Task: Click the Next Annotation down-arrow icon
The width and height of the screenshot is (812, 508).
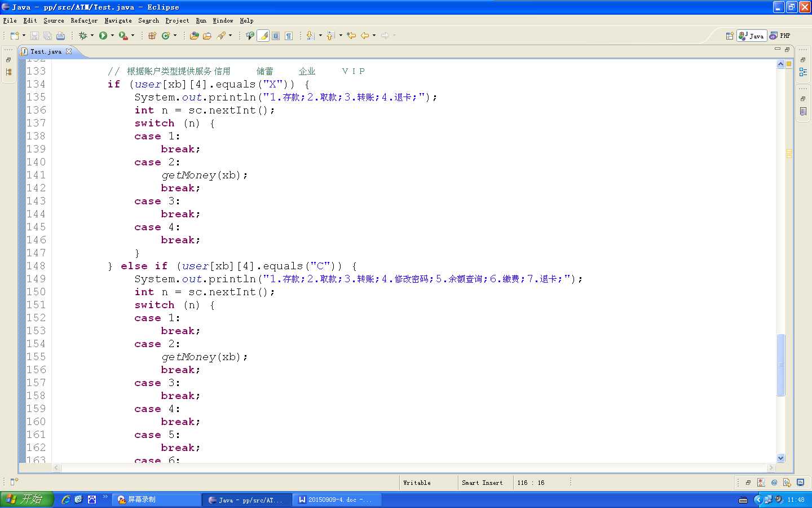Action: pos(310,36)
